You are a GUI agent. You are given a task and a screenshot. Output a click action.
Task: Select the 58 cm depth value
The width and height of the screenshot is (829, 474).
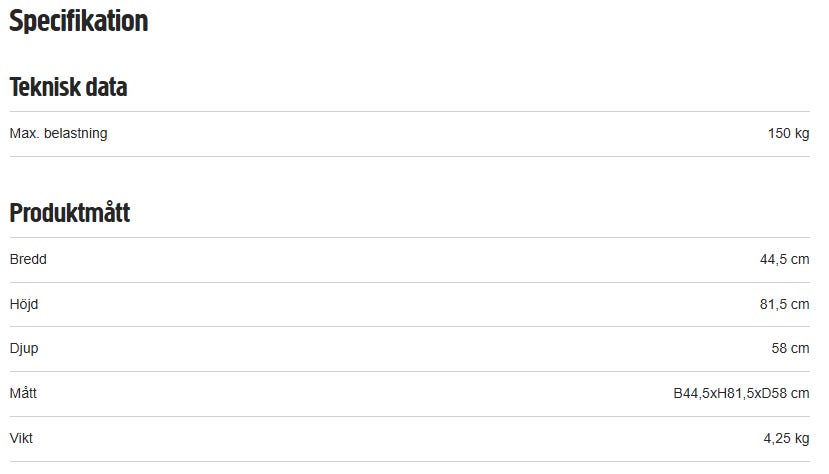[791, 349]
